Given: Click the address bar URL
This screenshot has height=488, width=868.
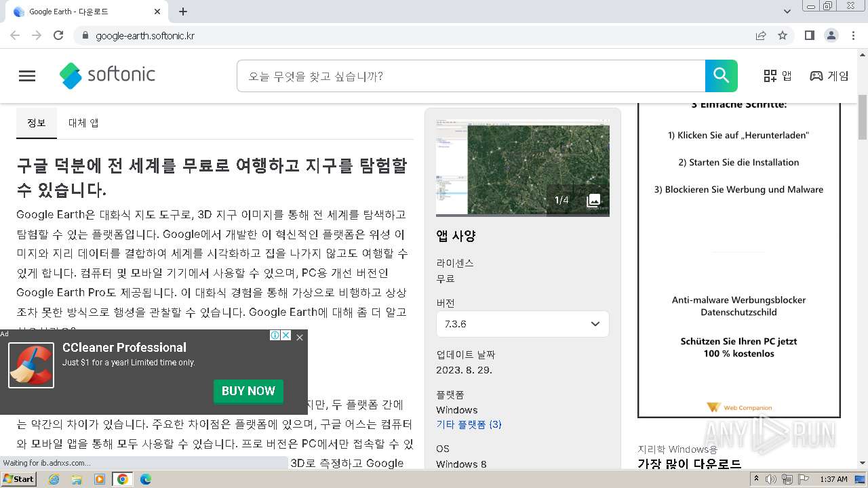Looking at the screenshot, I should (145, 35).
